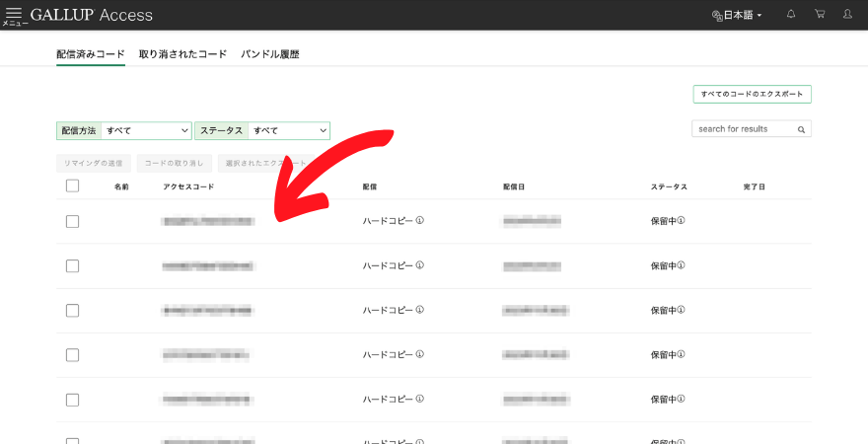Viewport: 868px width, 444px height.
Task: Click the 名前 column header
Action: tap(121, 187)
